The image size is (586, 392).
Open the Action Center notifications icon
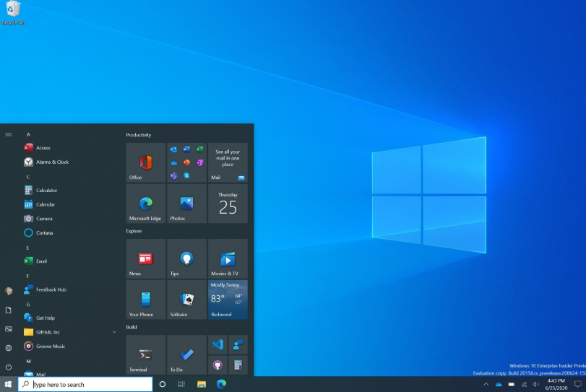[x=578, y=384]
